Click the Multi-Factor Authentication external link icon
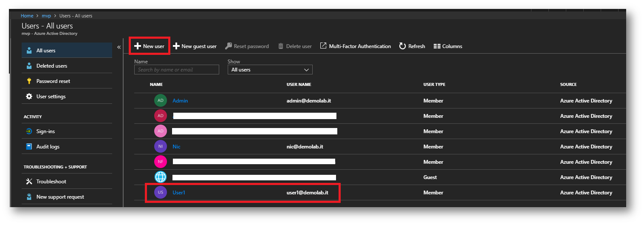Image resolution: width=644 pixels, height=225 pixels. [x=323, y=46]
